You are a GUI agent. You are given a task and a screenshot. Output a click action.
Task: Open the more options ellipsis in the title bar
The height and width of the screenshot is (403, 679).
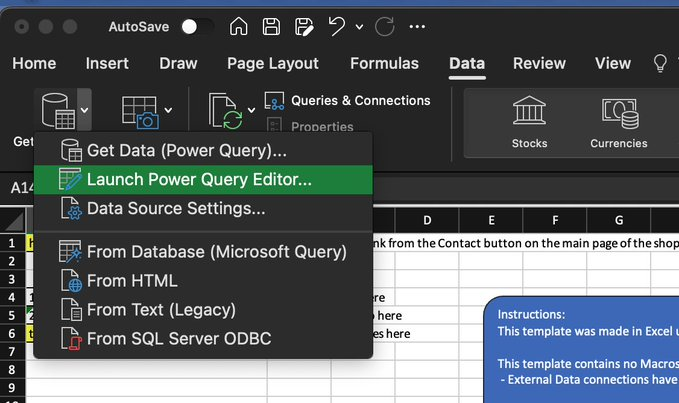[x=417, y=27]
